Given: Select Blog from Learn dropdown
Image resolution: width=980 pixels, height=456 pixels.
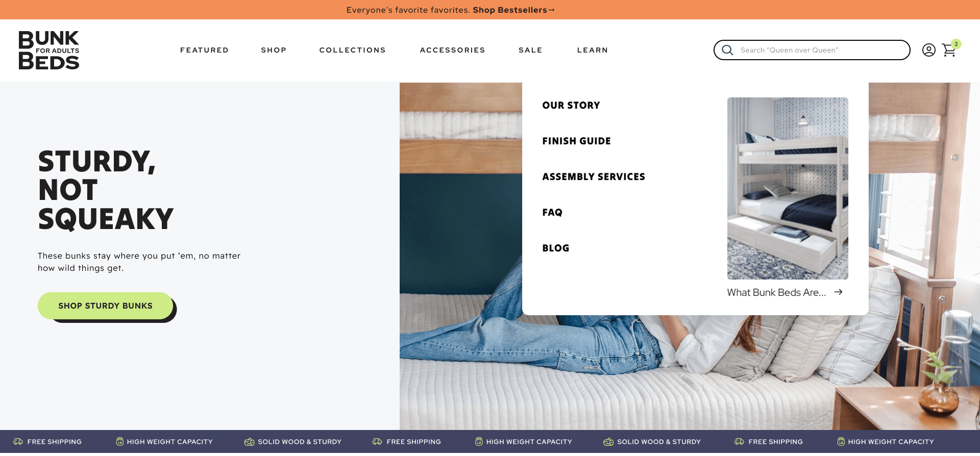Looking at the screenshot, I should pos(555,248).
